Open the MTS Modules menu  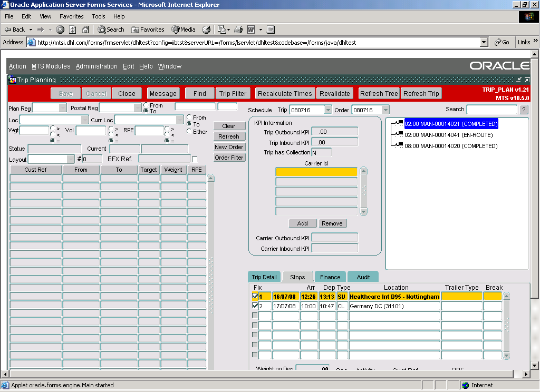click(51, 66)
